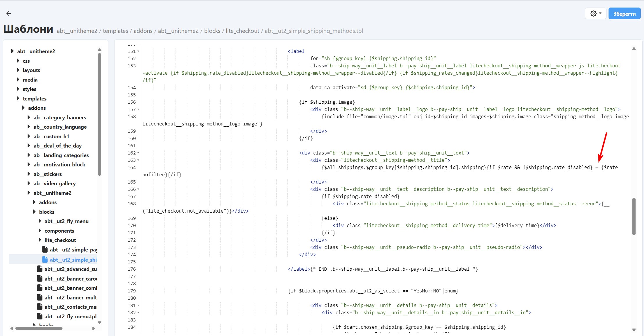
Task: Click the abt__ut2_banner_comb file icon
Action: pos(40,288)
